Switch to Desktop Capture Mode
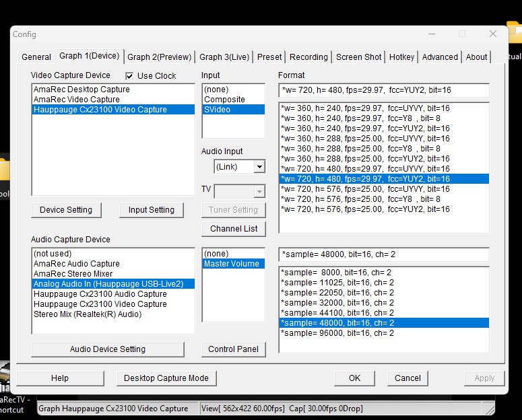This screenshot has width=522, height=420. (166, 378)
